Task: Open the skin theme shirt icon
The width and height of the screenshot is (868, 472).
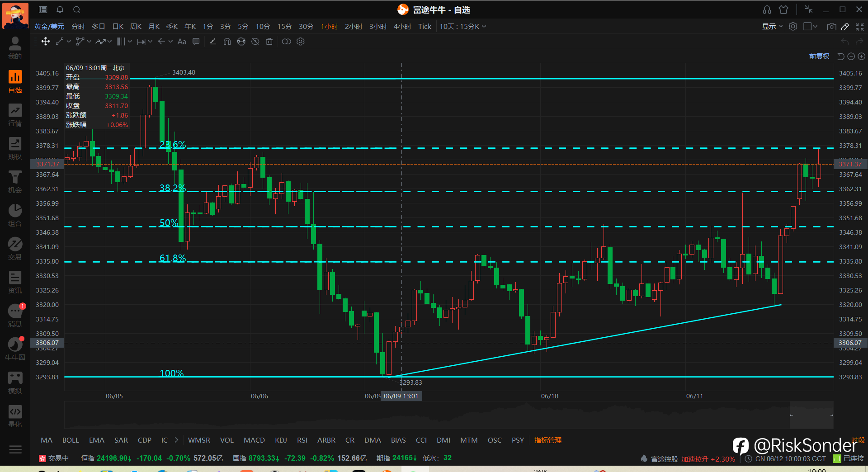Action: 783,9
